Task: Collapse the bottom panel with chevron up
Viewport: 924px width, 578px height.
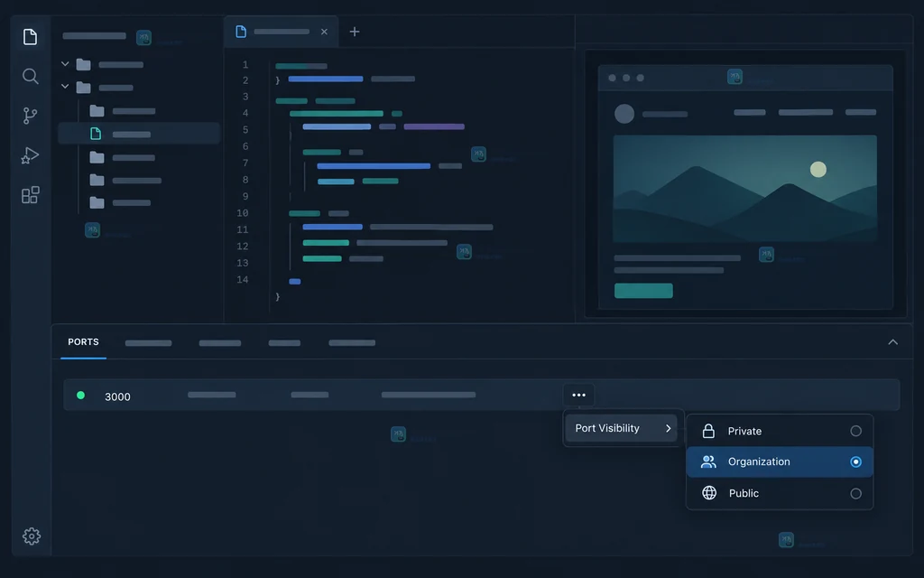Action: pyautogui.click(x=892, y=342)
